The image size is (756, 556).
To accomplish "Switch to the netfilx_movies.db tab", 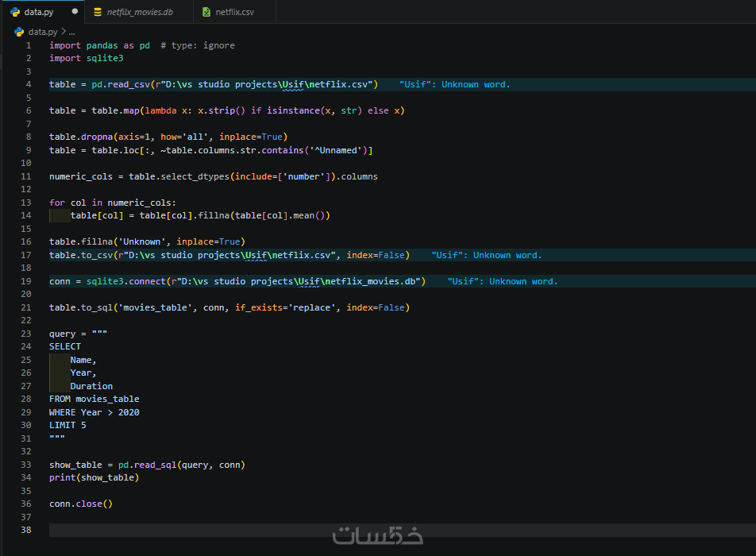I will 138,12.
